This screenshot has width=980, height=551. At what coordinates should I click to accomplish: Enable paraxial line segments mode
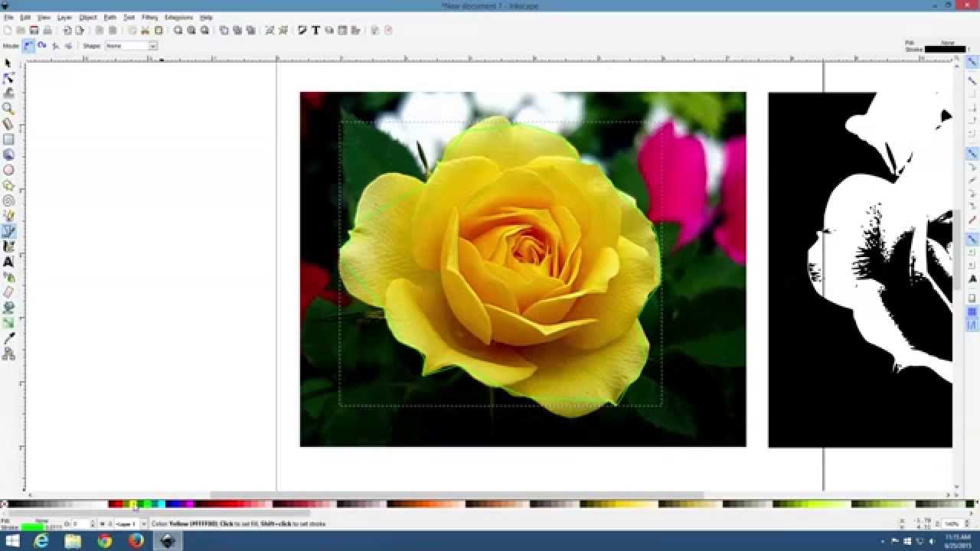click(x=69, y=46)
